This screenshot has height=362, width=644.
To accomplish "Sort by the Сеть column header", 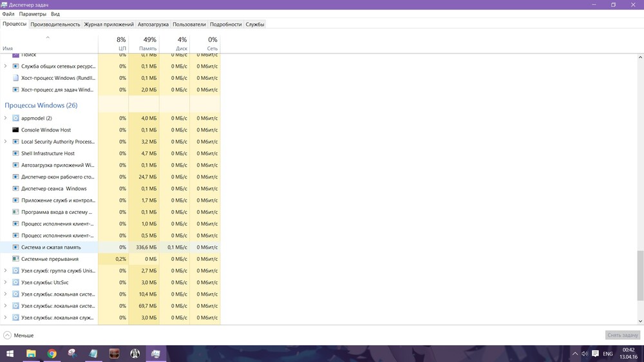I will click(205, 44).
